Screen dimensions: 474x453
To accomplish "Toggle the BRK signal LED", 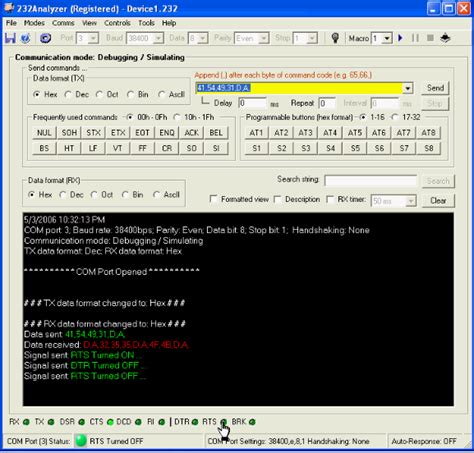I will coord(252,422).
